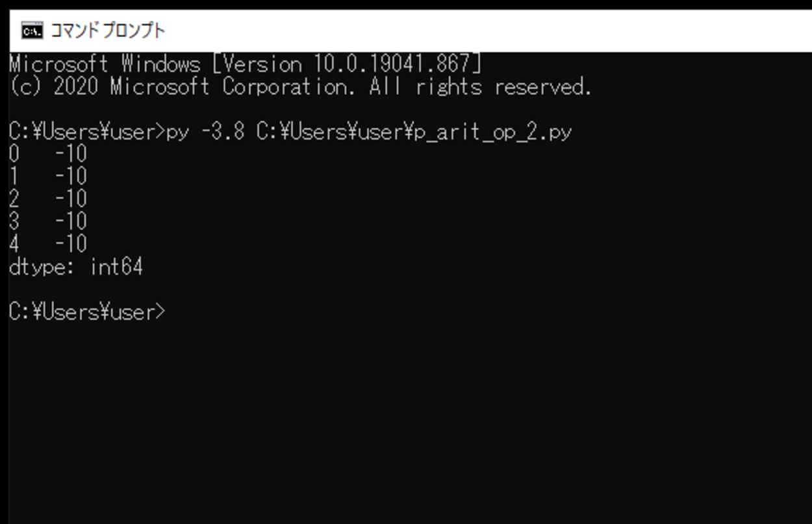The height and width of the screenshot is (524, 812).
Task: Click the version number 10.0.19041.867
Action: (x=392, y=64)
